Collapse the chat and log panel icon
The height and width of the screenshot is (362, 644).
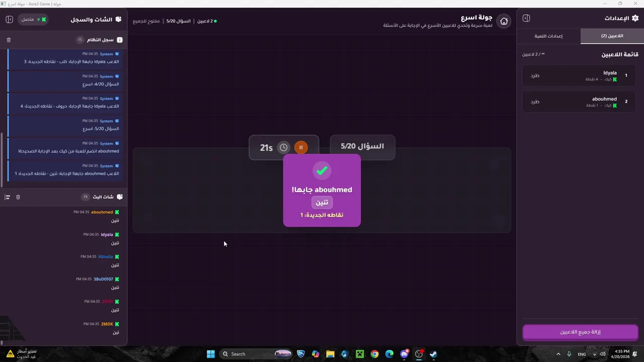9,20
